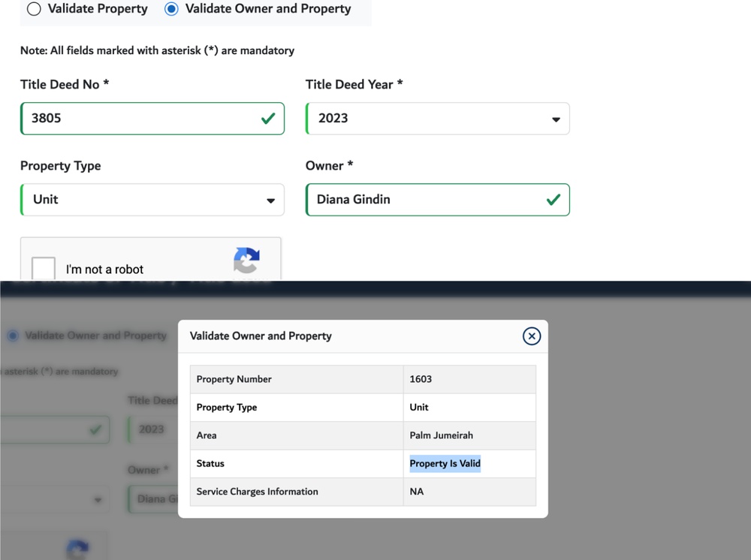This screenshot has height=560, width=751.
Task: Click the "Title Deed No *" label
Action: tap(65, 85)
